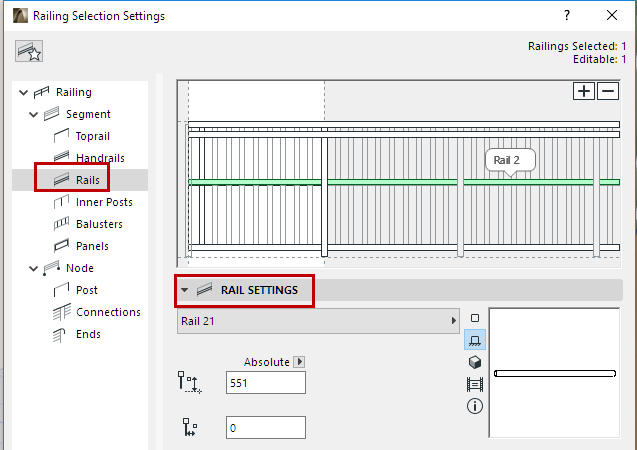Click the Inner Posts icon
Viewport: 637px width, 450px height.
[61, 202]
